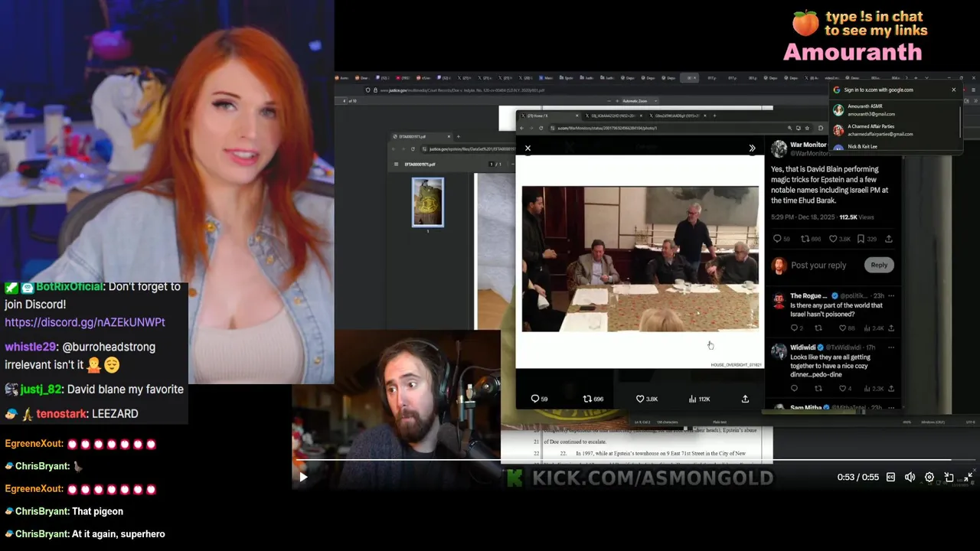Share the War Monitor post in side panel
Image resolution: width=980 pixels, height=551 pixels.
pos(889,239)
